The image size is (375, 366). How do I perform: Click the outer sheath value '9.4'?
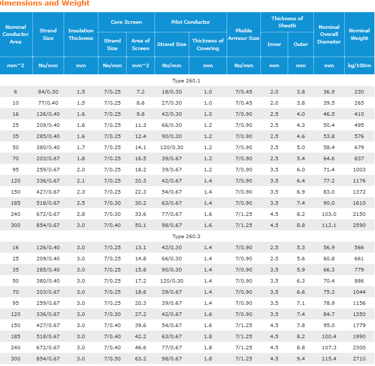(301, 359)
